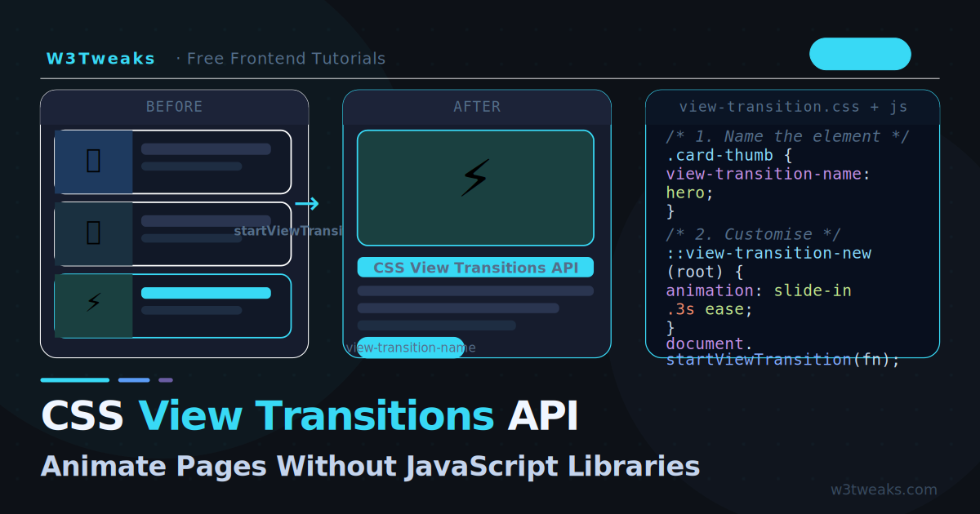980x514 pixels.
Task: Click the view-transition-name pill in the AFTER panel
Action: (x=411, y=348)
